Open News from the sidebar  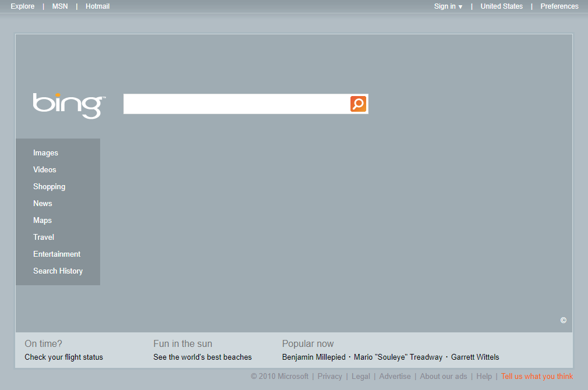point(42,204)
